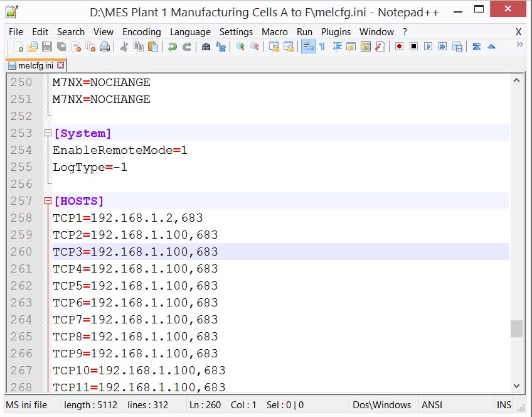Close the melcfg.ini tab with its X
Screen dimensions: 532x417
(x=60, y=65)
